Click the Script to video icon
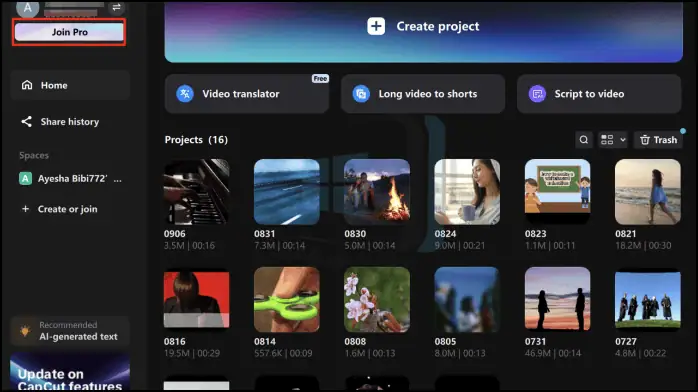Screen dimensions: 698x392 point(537,94)
